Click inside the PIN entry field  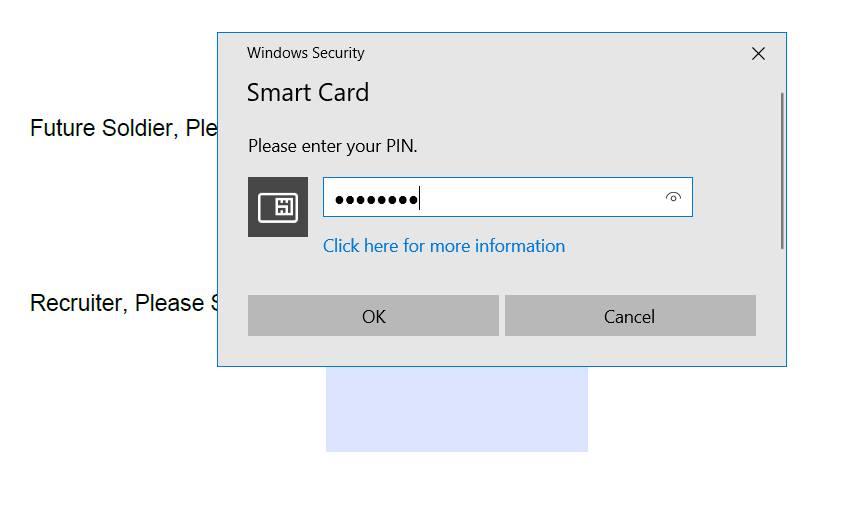(508, 197)
